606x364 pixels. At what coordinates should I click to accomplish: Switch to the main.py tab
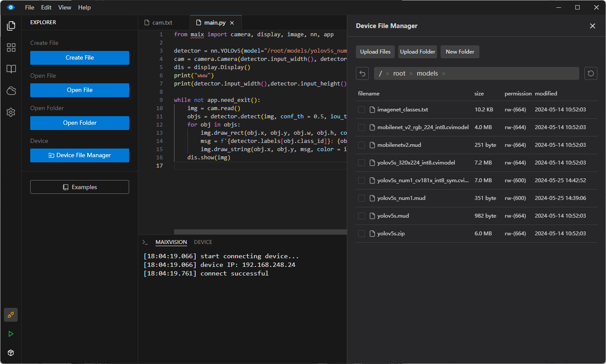pos(215,22)
